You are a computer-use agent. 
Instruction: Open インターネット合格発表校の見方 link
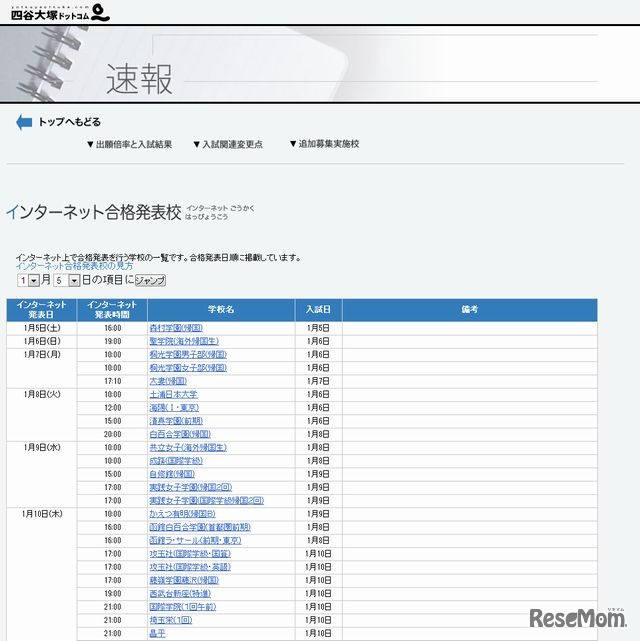74,266
